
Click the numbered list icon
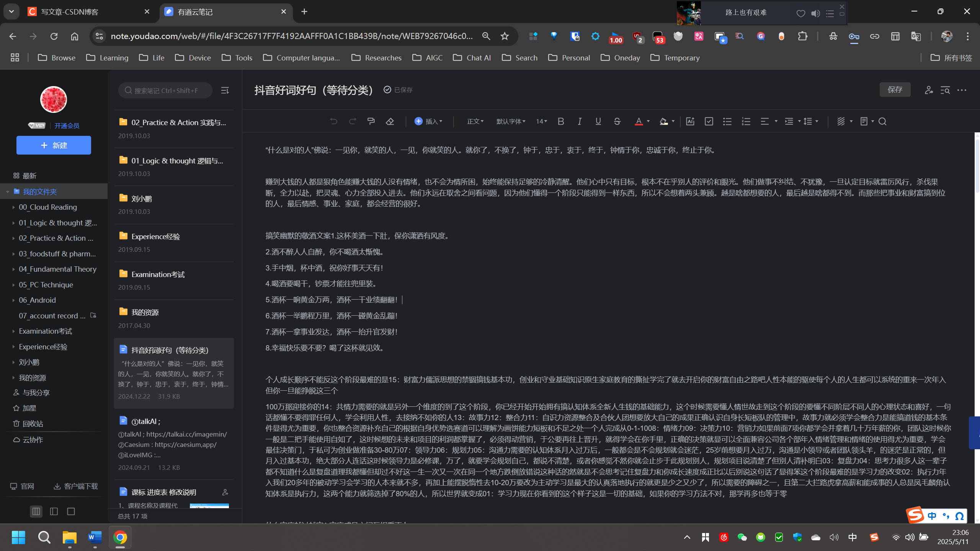[746, 121]
